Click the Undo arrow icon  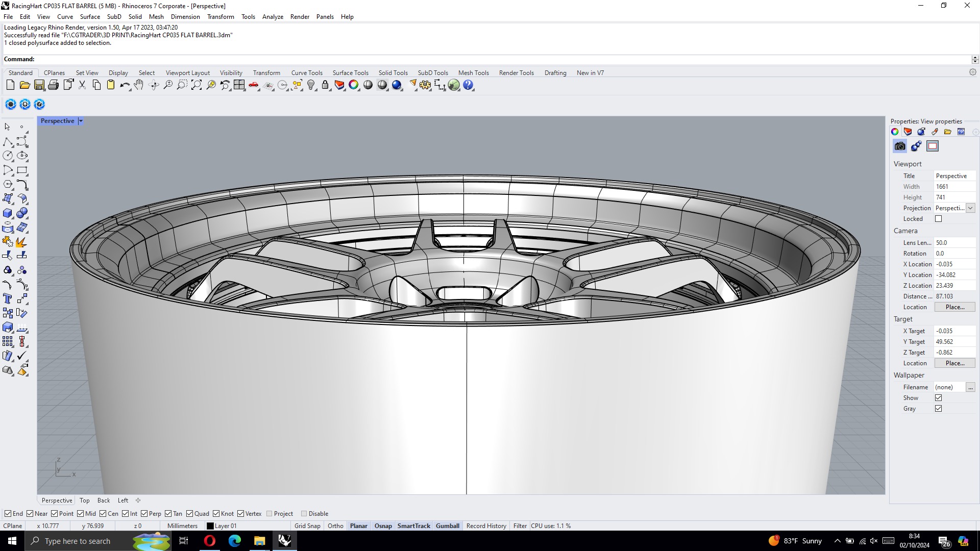pos(125,85)
